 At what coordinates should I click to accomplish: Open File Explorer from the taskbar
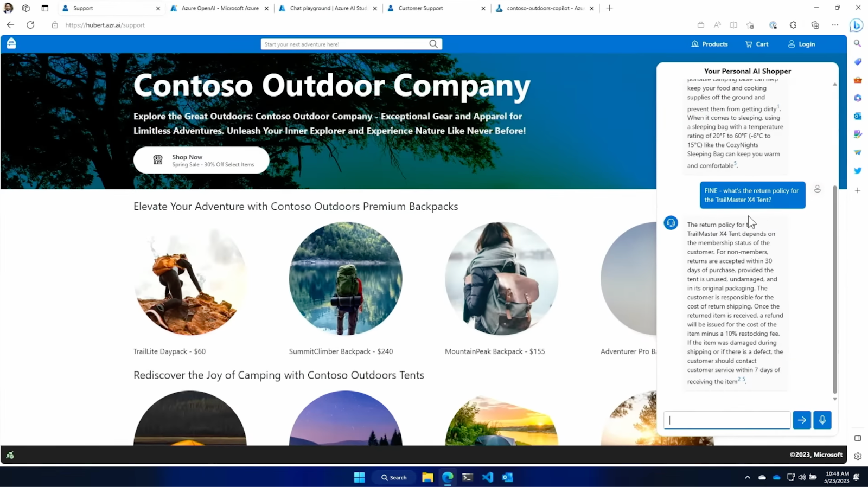tap(427, 477)
